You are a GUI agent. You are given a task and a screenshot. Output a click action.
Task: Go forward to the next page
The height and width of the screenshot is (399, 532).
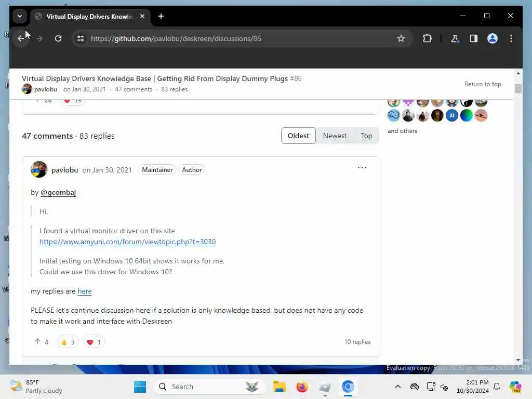[39, 38]
